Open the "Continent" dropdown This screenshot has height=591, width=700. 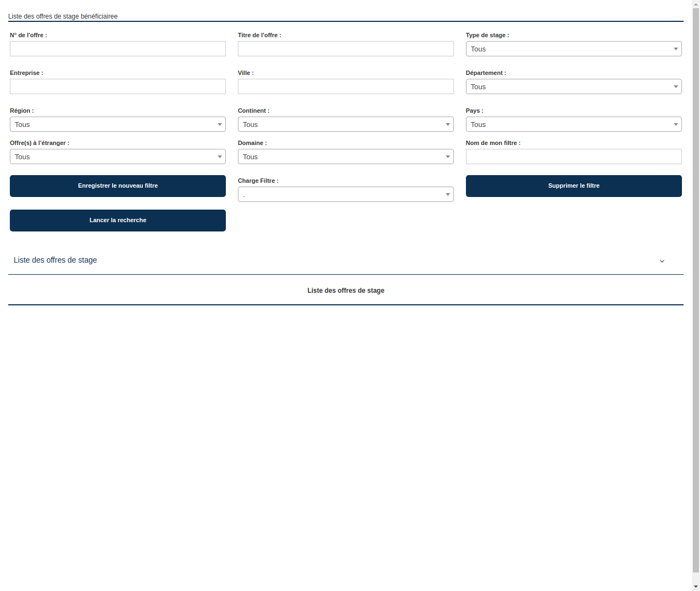point(346,124)
